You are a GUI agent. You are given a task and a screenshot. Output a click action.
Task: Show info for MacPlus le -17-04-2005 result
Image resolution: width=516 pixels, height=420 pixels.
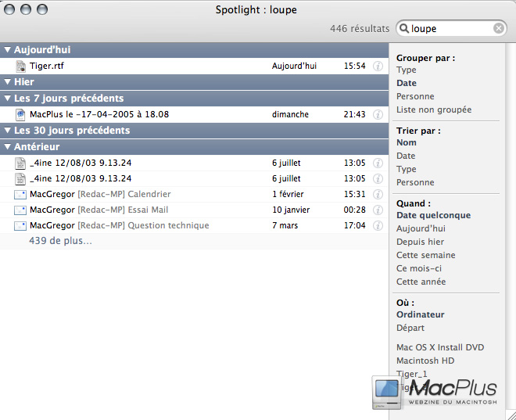[x=378, y=114]
